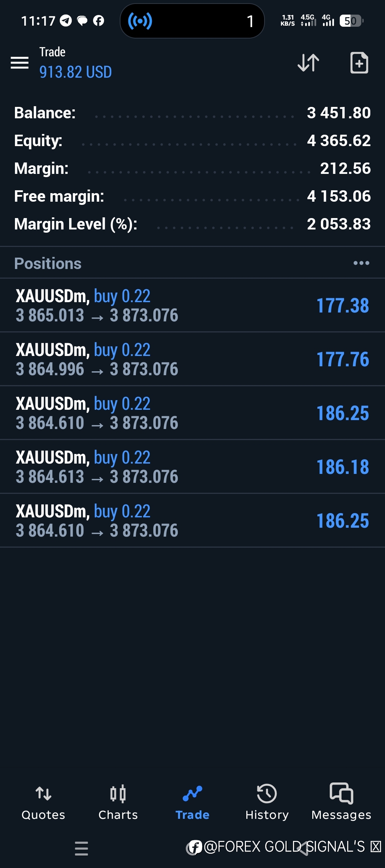Screen dimensions: 385x868
Task: Tap the Android recent apps menu icon
Action: 82,849
